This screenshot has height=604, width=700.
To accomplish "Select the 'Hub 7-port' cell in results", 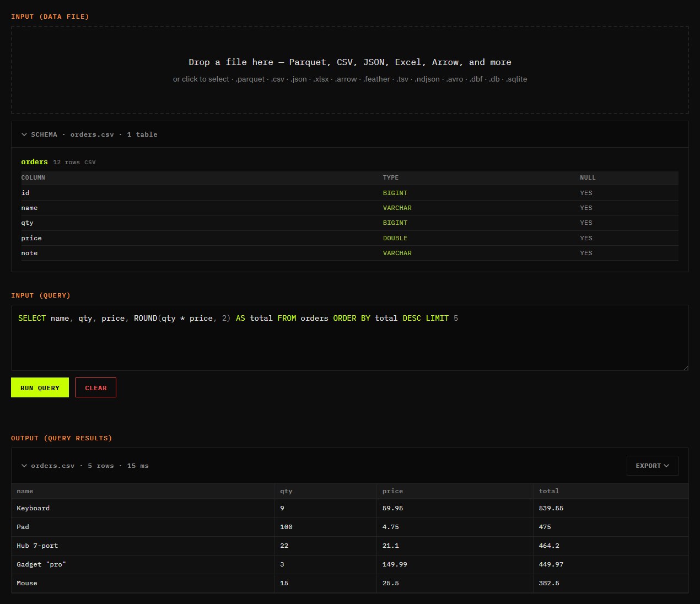I will coord(143,546).
